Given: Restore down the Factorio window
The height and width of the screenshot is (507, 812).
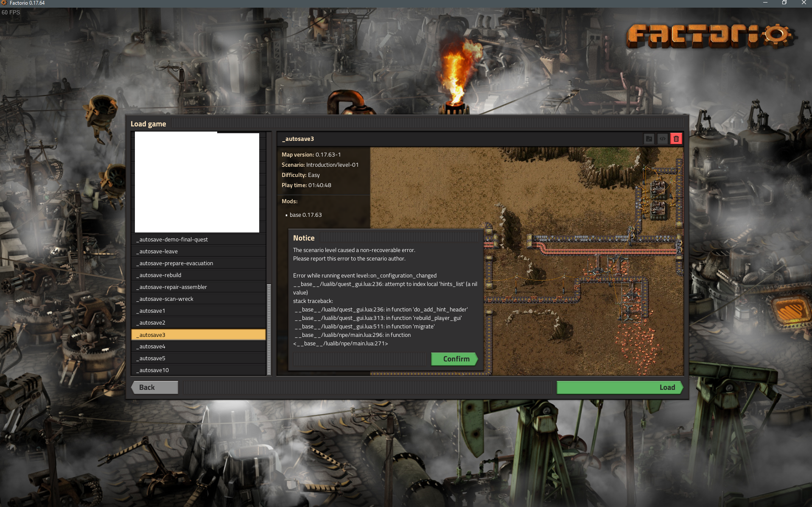Looking at the screenshot, I should 784,3.
